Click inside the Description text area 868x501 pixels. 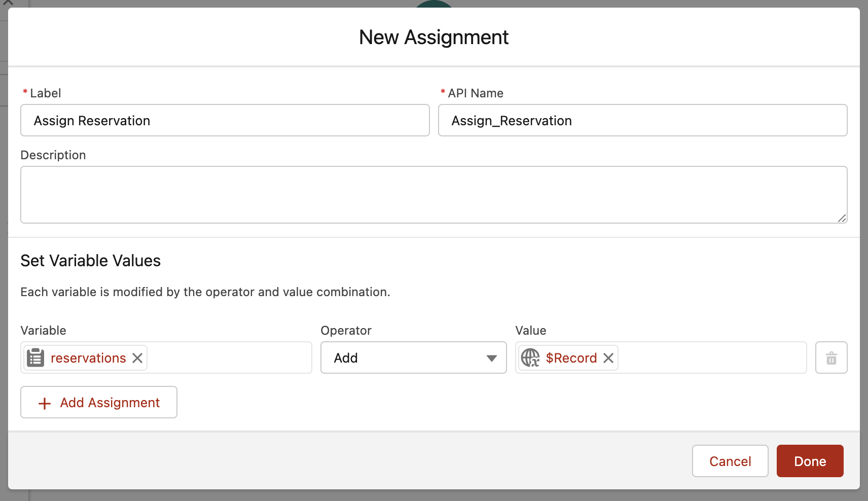click(x=433, y=195)
